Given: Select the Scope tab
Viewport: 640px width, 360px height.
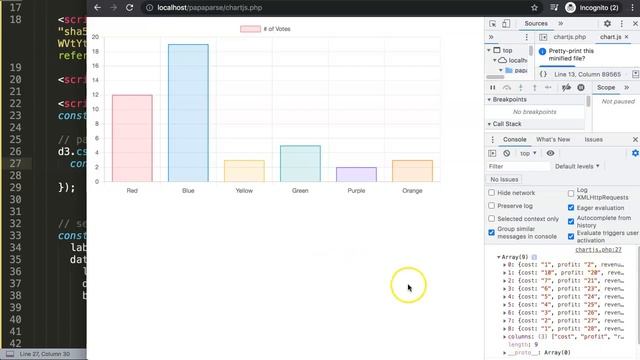Looking at the screenshot, I should [606, 88].
